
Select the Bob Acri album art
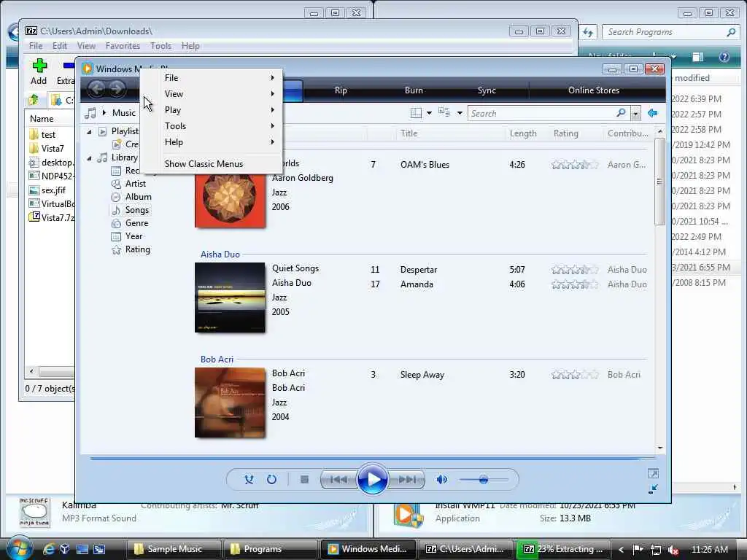pos(230,402)
